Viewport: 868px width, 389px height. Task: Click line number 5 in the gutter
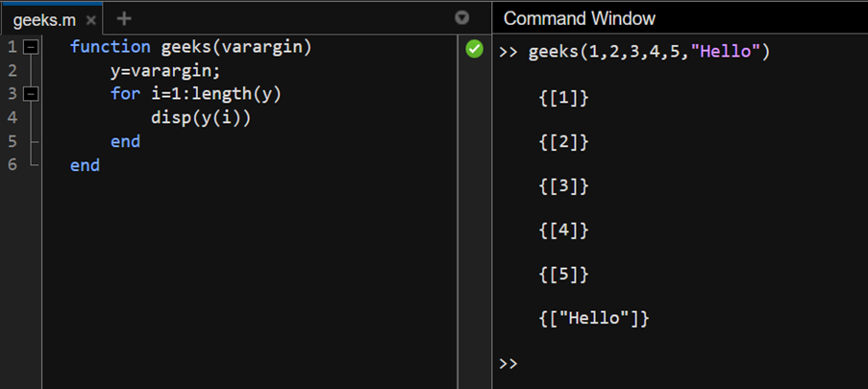[x=12, y=141]
